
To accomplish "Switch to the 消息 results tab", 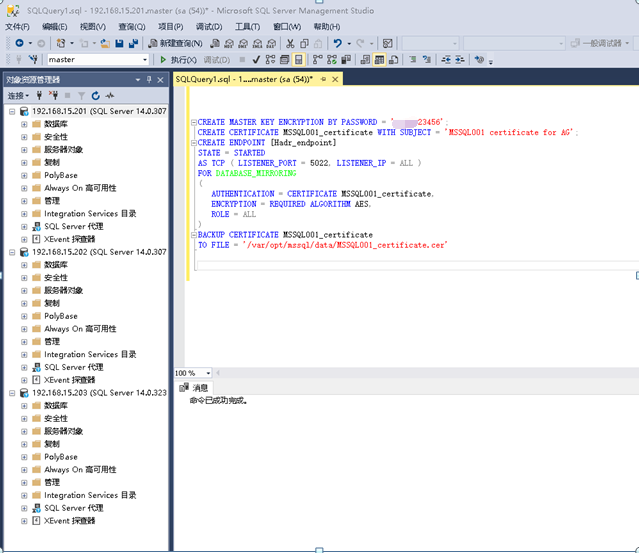I will (x=194, y=388).
